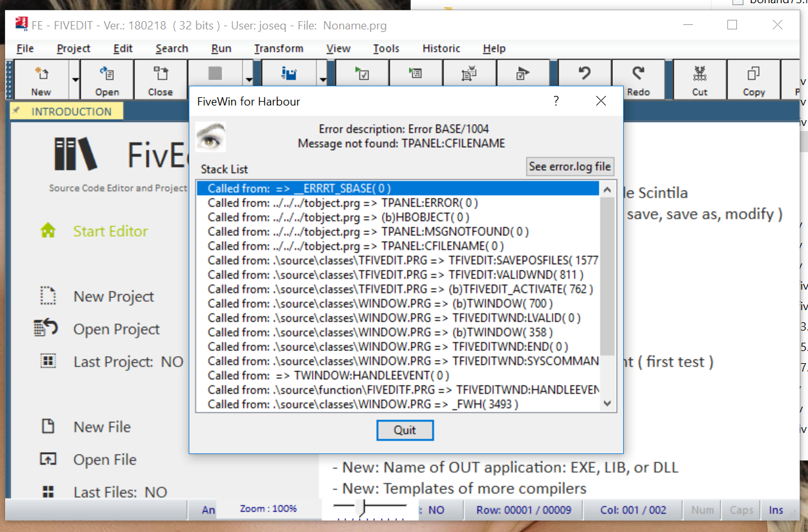Image resolution: width=808 pixels, height=532 pixels.
Task: Open the Tools menu
Action: [x=386, y=49]
